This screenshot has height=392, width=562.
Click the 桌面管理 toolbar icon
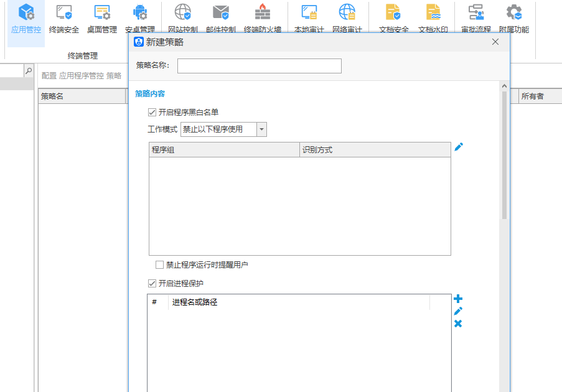pos(102,18)
